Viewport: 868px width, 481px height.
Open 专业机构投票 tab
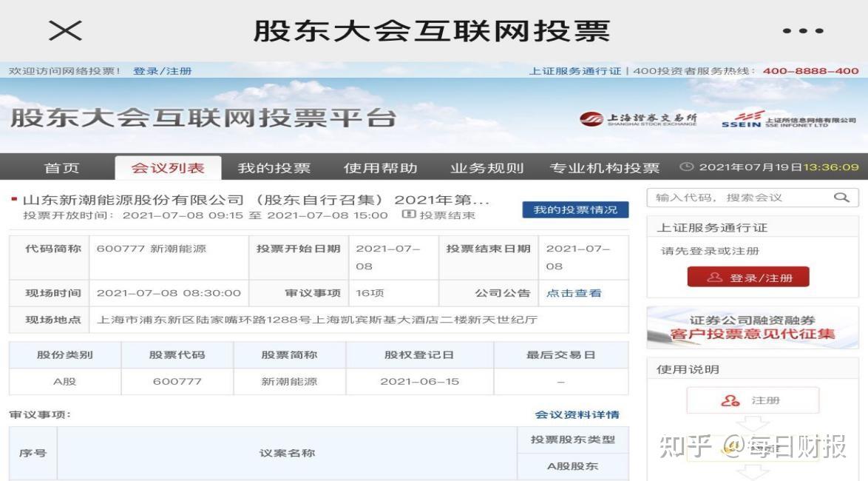click(x=605, y=168)
